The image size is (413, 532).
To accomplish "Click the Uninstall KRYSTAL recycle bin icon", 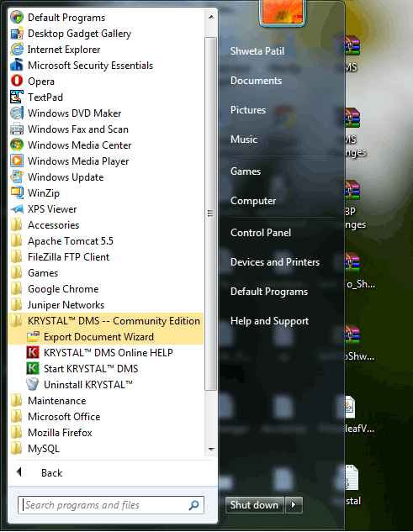I will coord(33,384).
